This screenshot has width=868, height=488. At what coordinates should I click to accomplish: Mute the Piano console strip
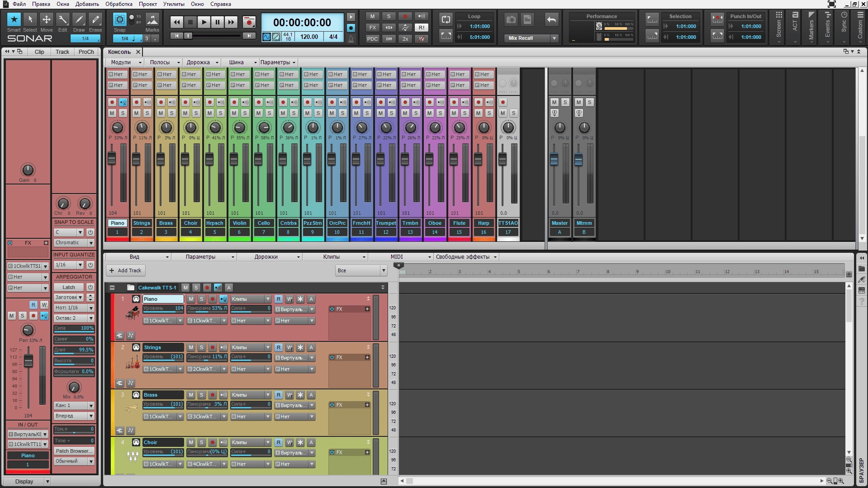tap(112, 113)
